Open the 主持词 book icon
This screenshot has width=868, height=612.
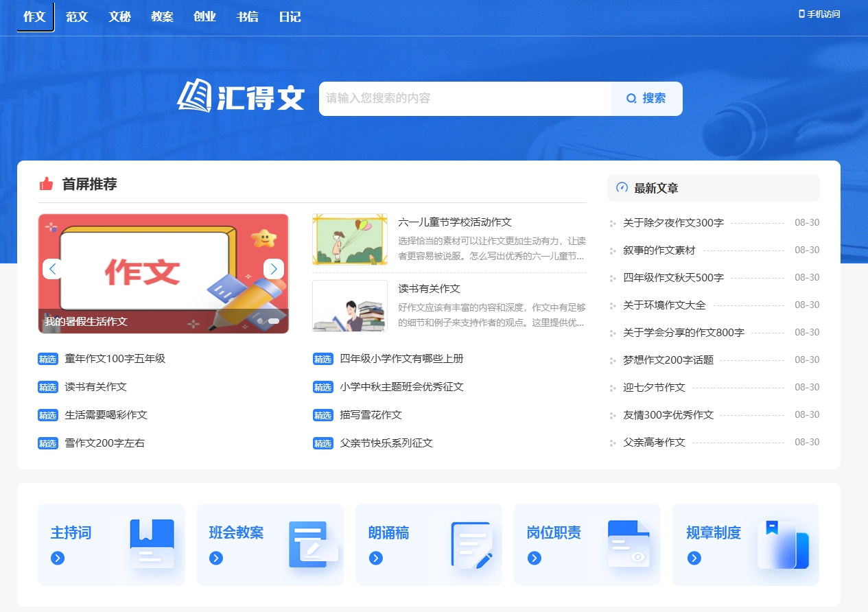(x=150, y=542)
